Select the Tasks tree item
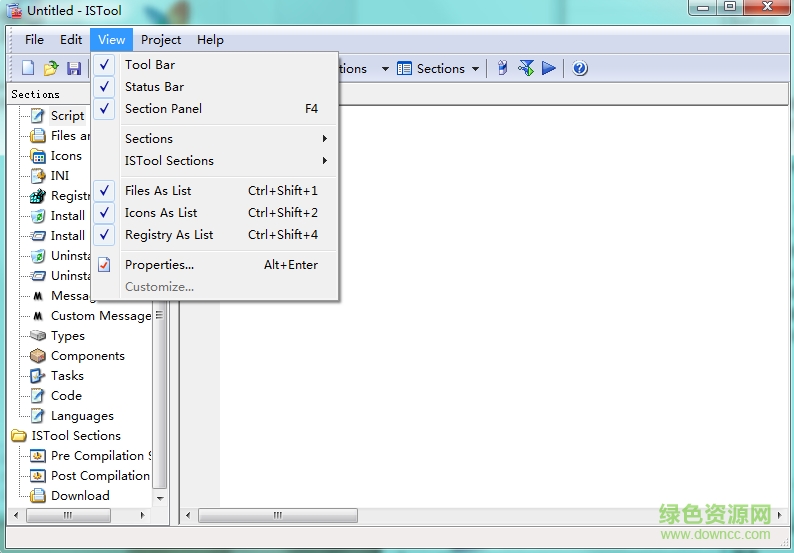Viewport: 794px width, 553px height. (67, 376)
